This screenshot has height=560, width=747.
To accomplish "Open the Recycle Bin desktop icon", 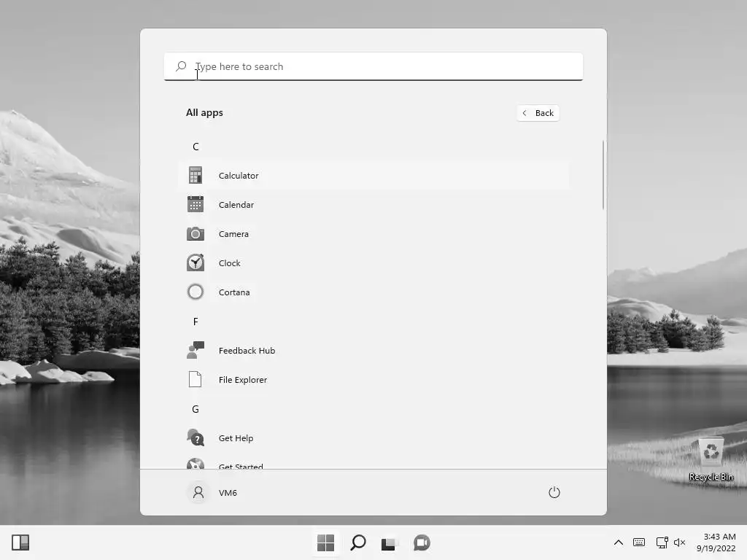I will click(711, 459).
